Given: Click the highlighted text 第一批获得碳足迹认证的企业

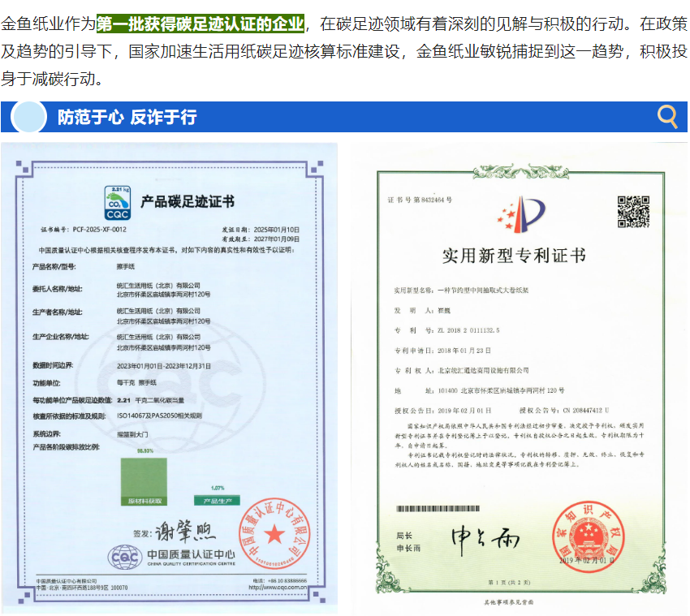Looking at the screenshot, I should [x=201, y=22].
